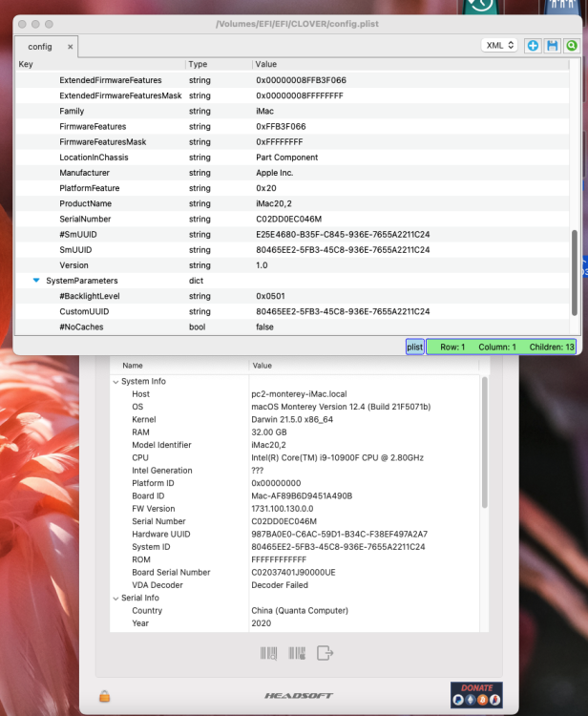Image resolution: width=588 pixels, height=716 pixels.
Task: Select the Version row
Action: tap(292, 265)
